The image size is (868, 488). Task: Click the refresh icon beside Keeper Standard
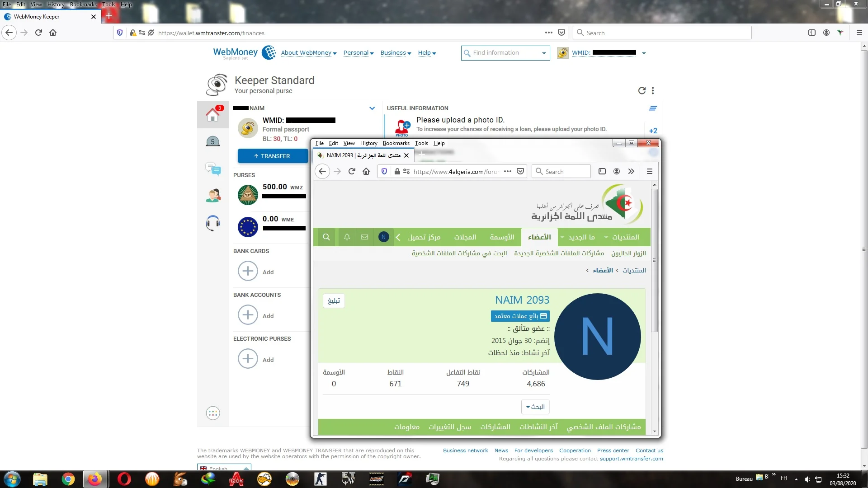click(642, 90)
